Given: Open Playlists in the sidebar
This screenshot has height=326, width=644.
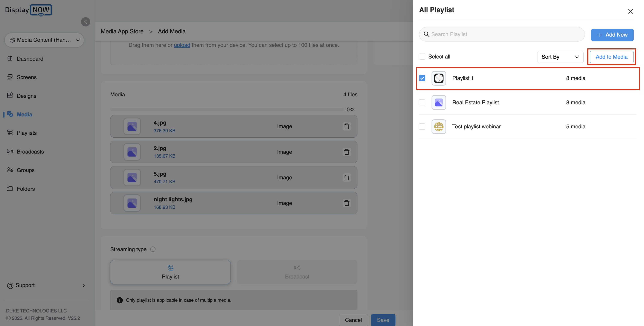Looking at the screenshot, I should pyautogui.click(x=26, y=133).
